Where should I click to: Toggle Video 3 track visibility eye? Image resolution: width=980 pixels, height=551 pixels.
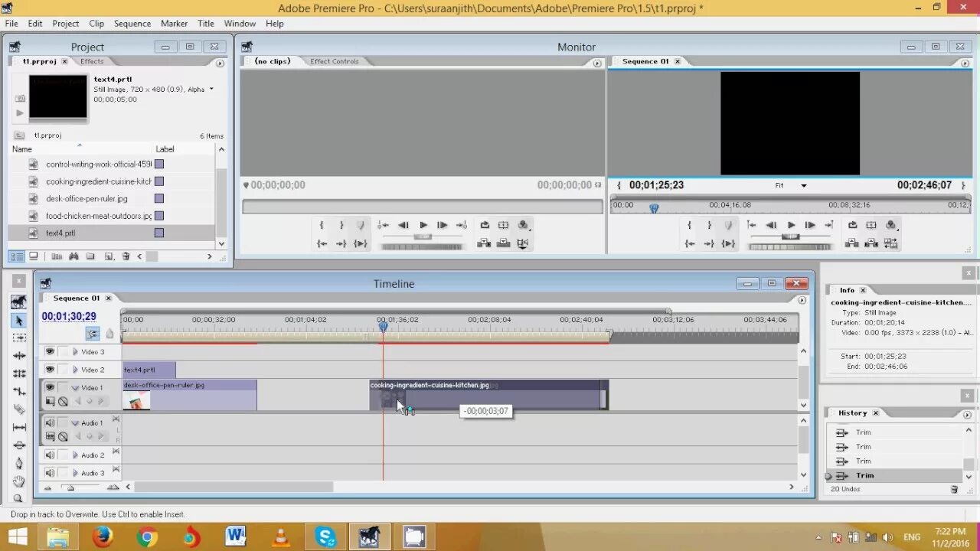click(x=50, y=352)
